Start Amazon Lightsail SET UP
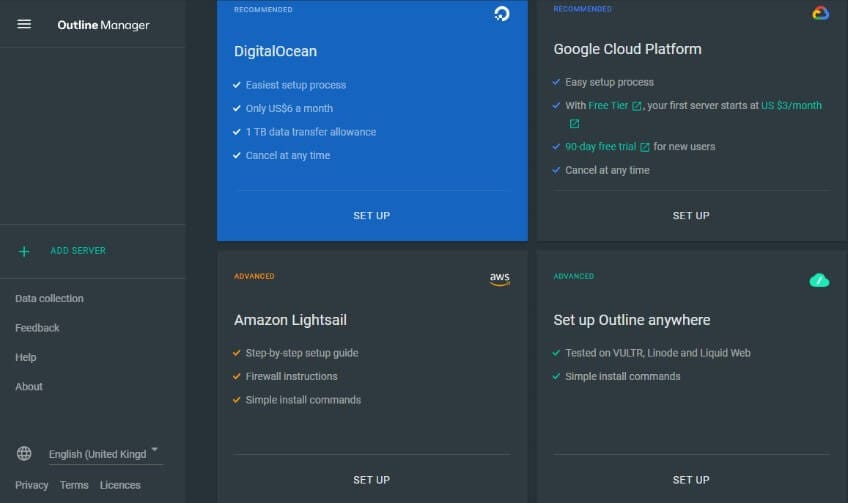This screenshot has width=848, height=503. (372, 480)
